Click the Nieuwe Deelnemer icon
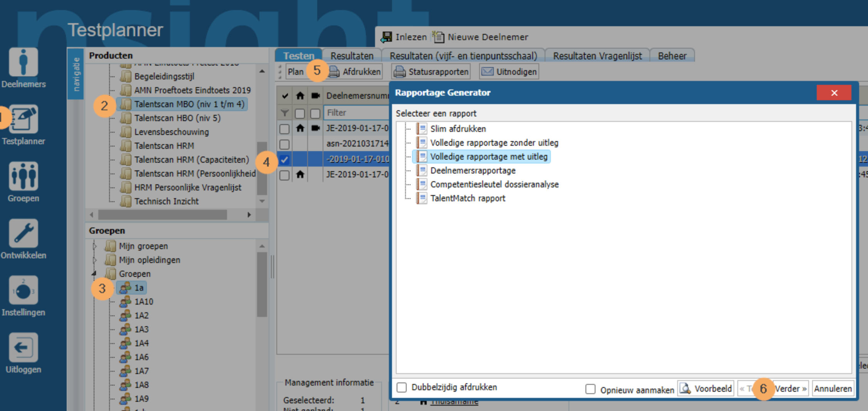Viewport: 868px width, 411px height. click(438, 37)
